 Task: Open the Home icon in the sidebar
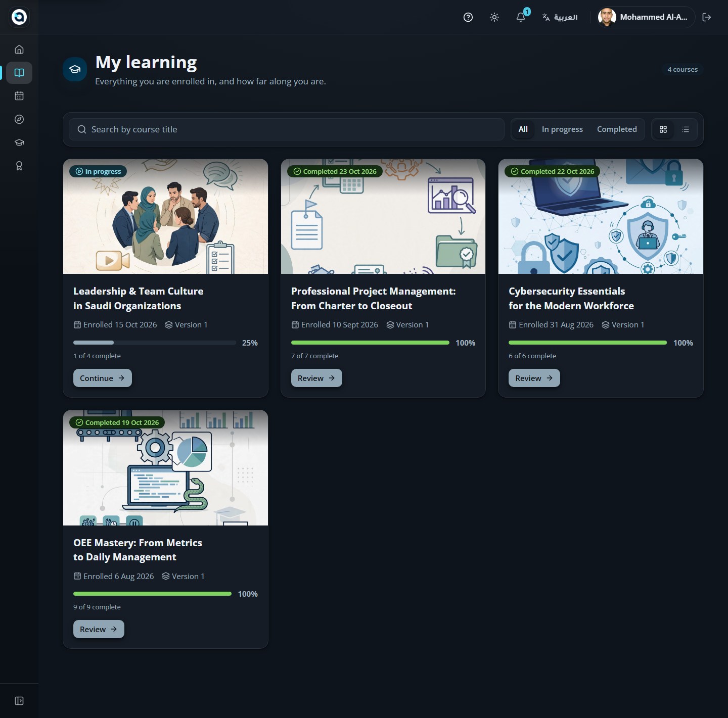(x=19, y=50)
